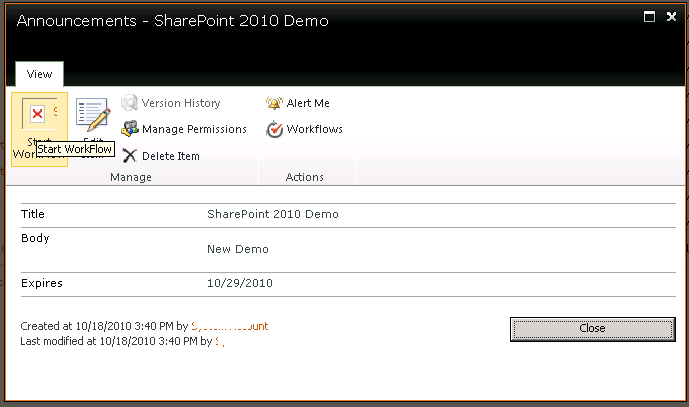Select the View ribbon tab
Image resolution: width=689 pixels, height=407 pixels.
pyautogui.click(x=40, y=74)
